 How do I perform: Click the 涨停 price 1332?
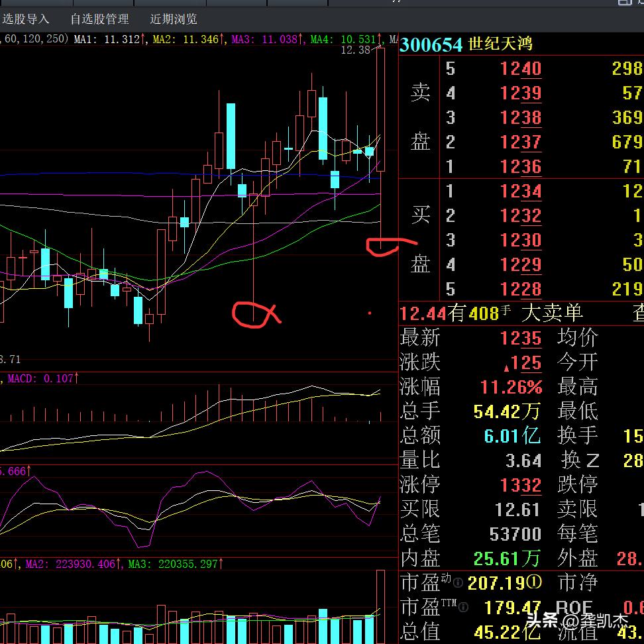point(520,485)
